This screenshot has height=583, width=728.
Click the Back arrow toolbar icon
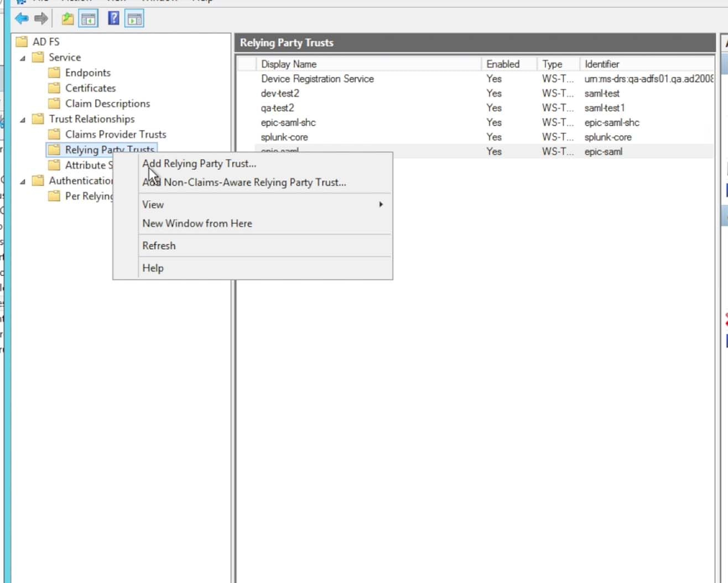22,19
